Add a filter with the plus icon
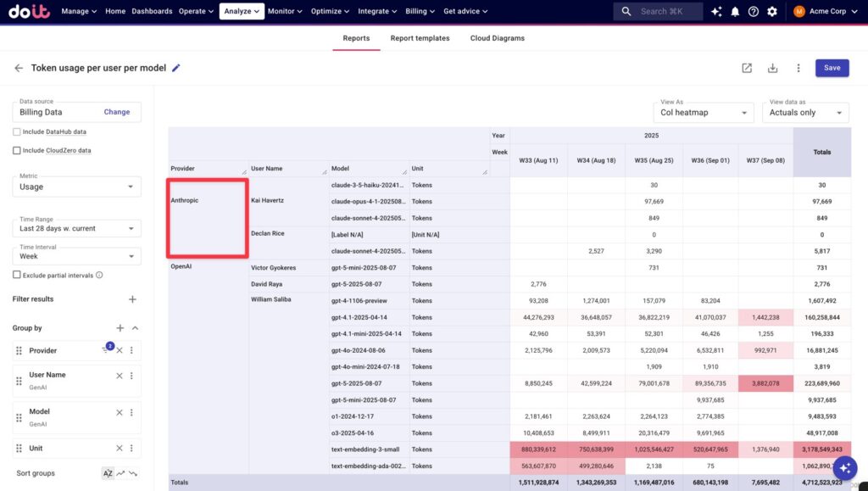This screenshot has width=868, height=491. (x=132, y=299)
